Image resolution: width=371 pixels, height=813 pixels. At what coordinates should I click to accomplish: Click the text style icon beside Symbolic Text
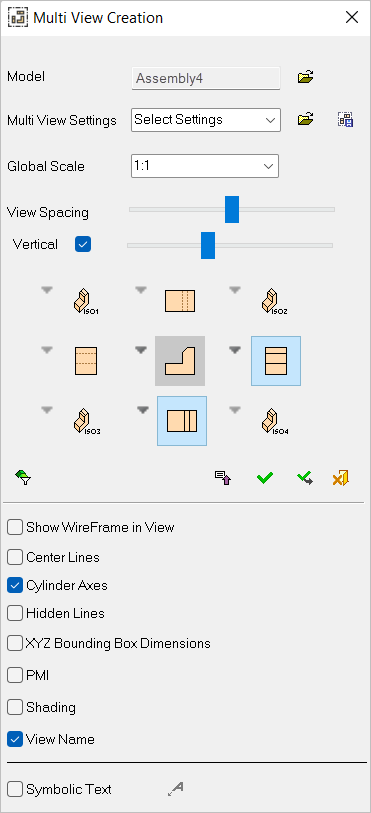176,789
